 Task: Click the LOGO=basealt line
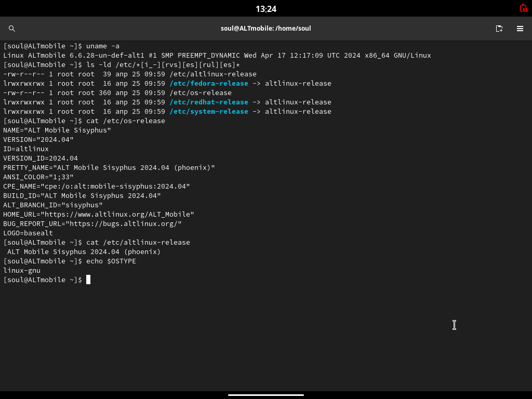coord(28,233)
